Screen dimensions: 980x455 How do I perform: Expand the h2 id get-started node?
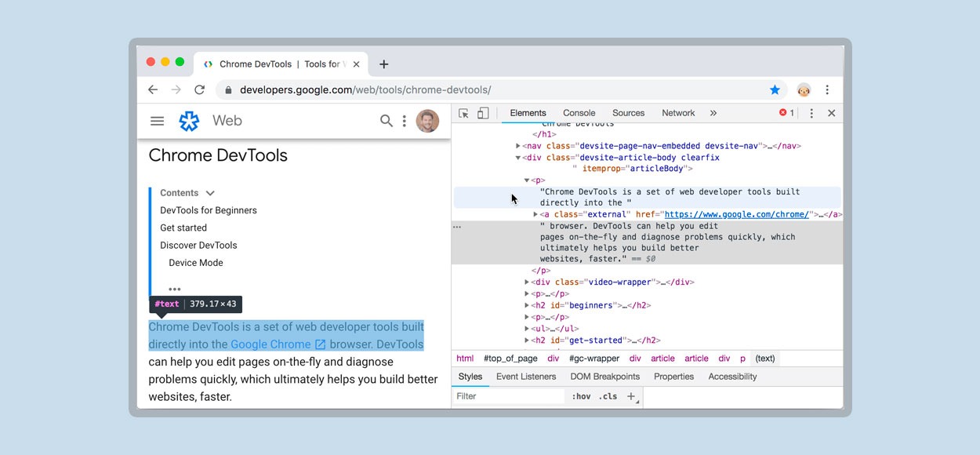tap(528, 340)
